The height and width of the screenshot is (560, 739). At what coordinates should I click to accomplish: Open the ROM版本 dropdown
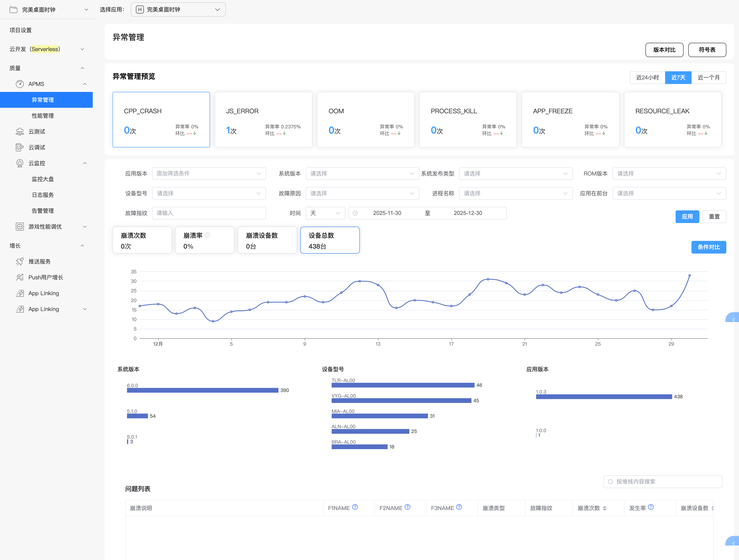point(669,173)
